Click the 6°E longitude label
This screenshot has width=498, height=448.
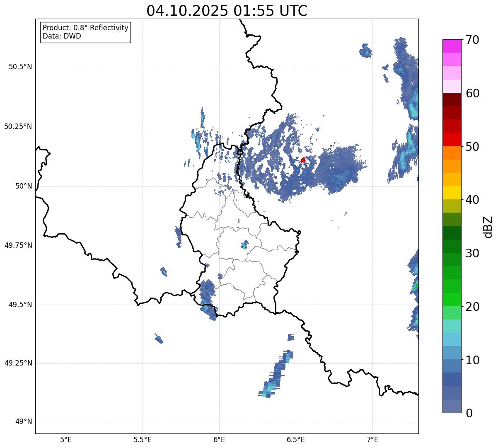219,440
